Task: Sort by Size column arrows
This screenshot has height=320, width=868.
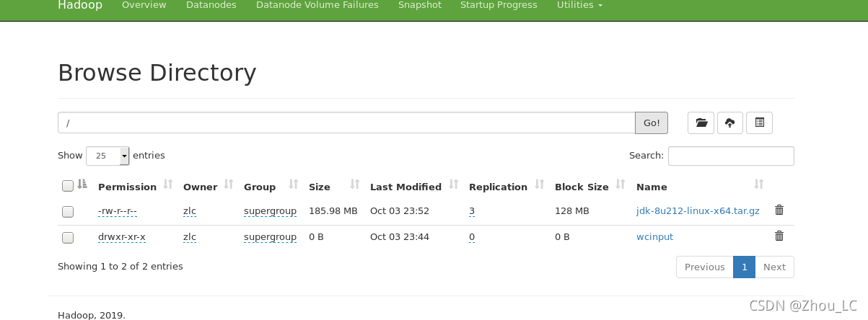Action: pos(355,185)
